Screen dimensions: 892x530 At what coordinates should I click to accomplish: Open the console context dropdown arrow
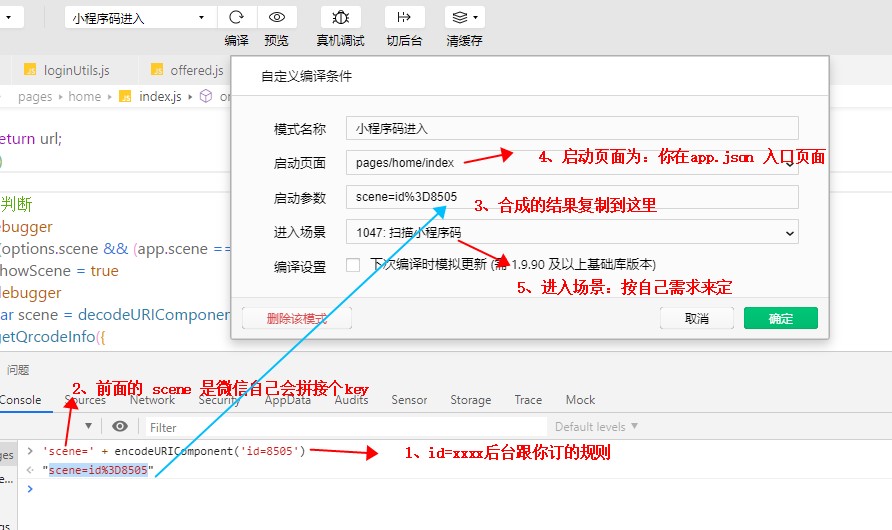(x=88, y=426)
